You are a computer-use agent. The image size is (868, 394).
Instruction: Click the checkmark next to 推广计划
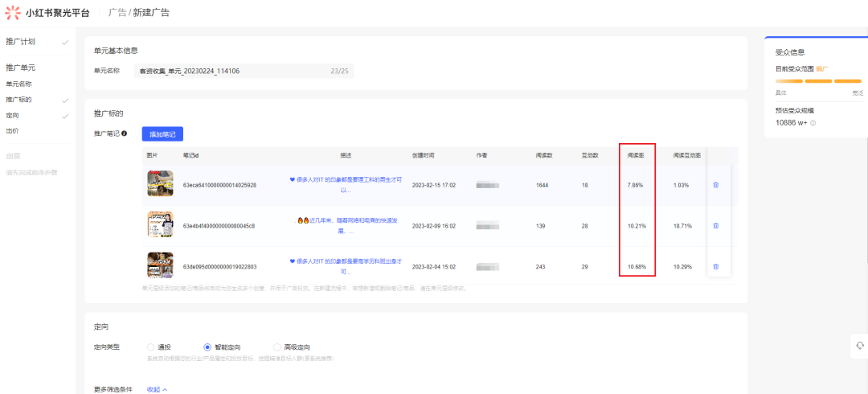65,42
